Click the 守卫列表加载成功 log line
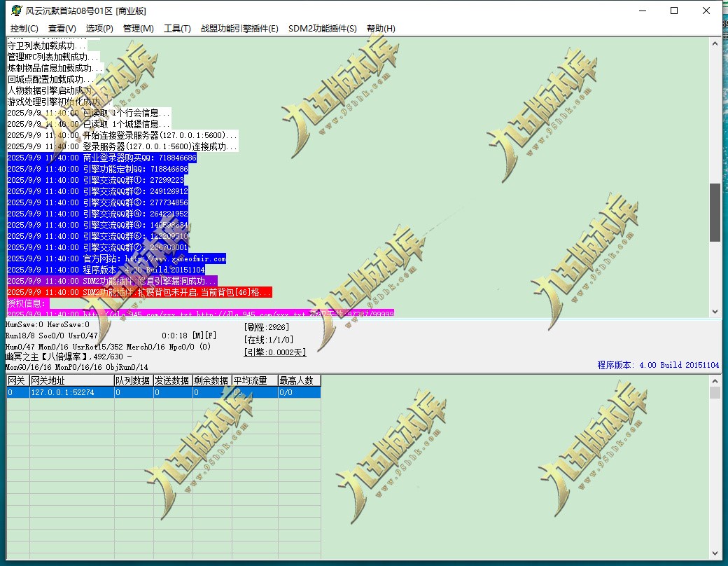 point(47,46)
